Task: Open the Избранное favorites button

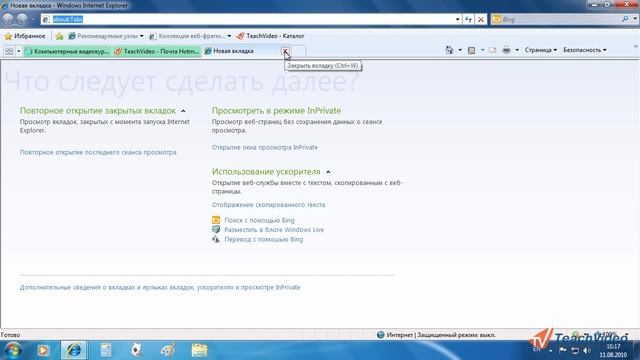Action: pos(24,36)
